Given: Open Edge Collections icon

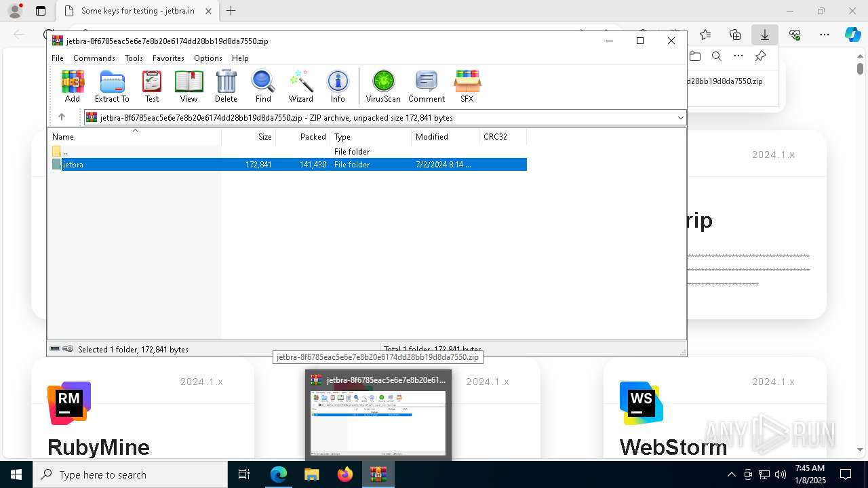Looking at the screenshot, I should point(735,35).
